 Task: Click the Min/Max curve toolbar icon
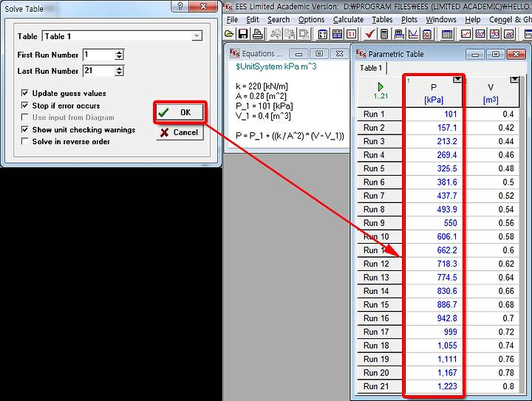click(x=413, y=34)
